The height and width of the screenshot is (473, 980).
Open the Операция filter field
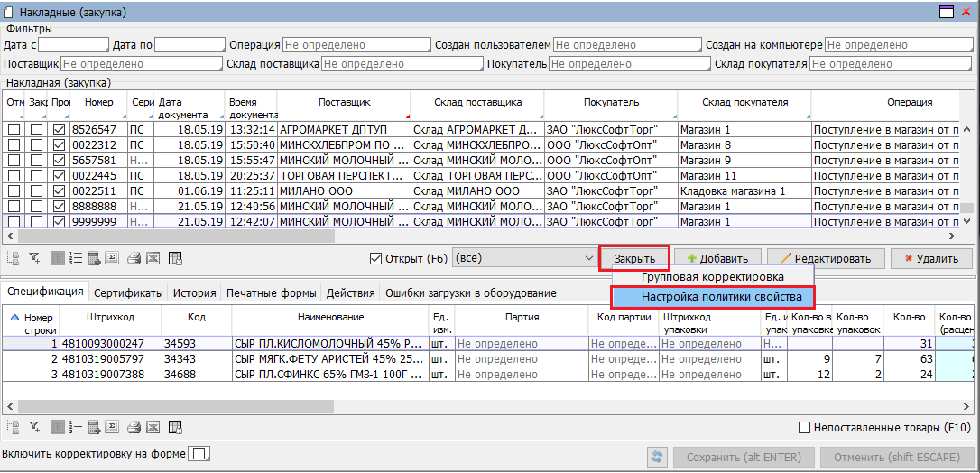click(356, 44)
